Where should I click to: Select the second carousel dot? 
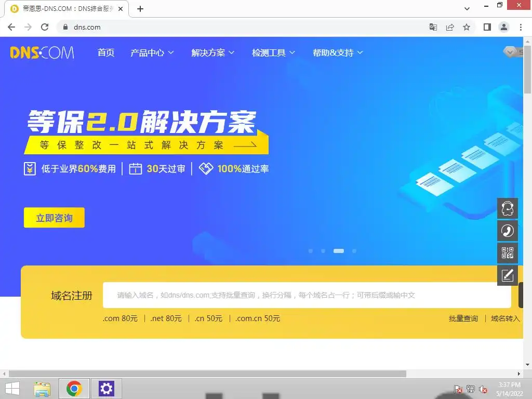323,251
